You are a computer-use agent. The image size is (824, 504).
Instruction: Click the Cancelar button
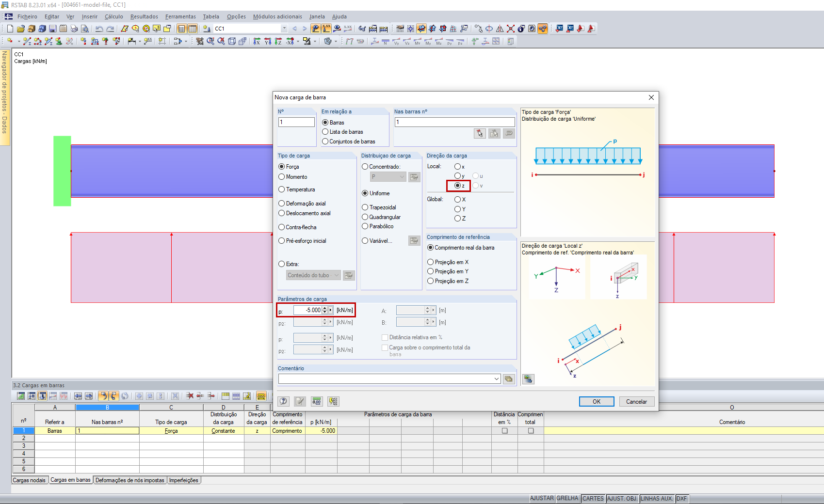[x=636, y=401]
